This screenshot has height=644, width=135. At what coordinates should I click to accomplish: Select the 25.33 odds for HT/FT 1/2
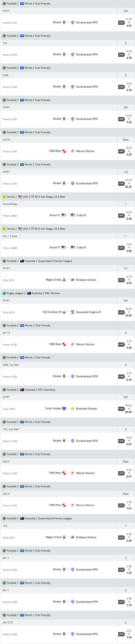tap(128, 187)
